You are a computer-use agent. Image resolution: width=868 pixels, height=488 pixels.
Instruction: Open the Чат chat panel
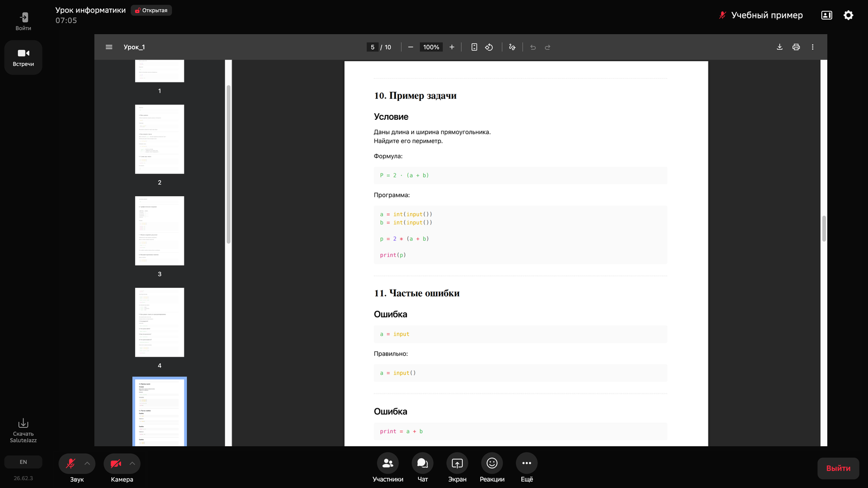click(x=423, y=467)
